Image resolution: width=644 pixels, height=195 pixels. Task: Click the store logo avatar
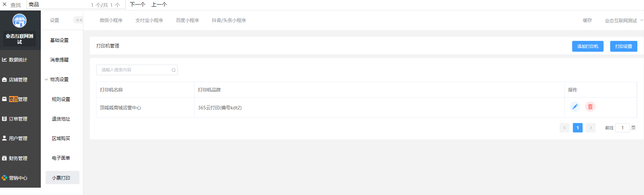[x=20, y=21]
